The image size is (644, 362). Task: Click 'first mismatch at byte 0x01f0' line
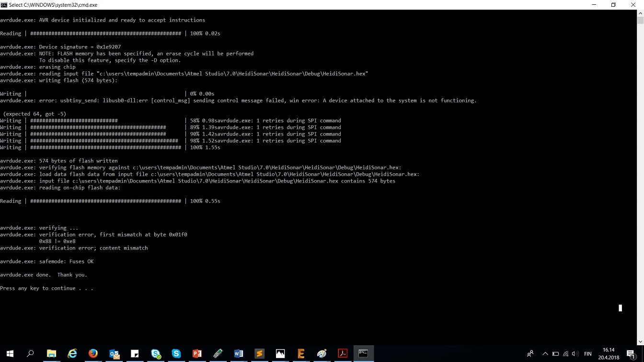pyautogui.click(x=93, y=235)
